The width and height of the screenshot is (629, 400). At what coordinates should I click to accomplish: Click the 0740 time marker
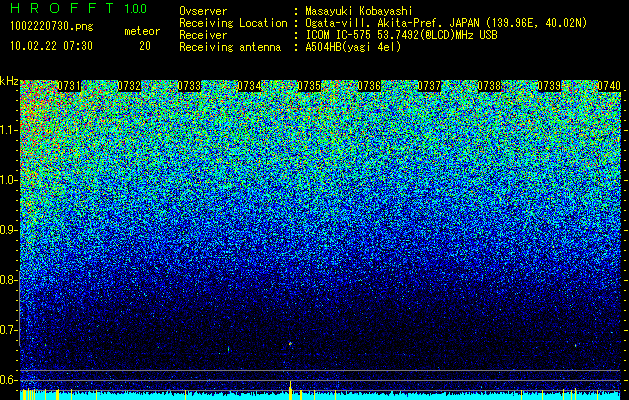click(609, 86)
